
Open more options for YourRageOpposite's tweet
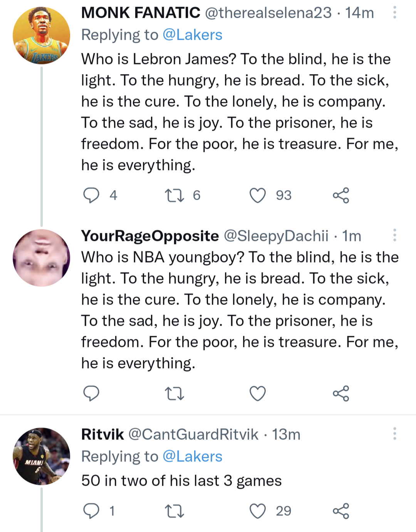(x=395, y=235)
